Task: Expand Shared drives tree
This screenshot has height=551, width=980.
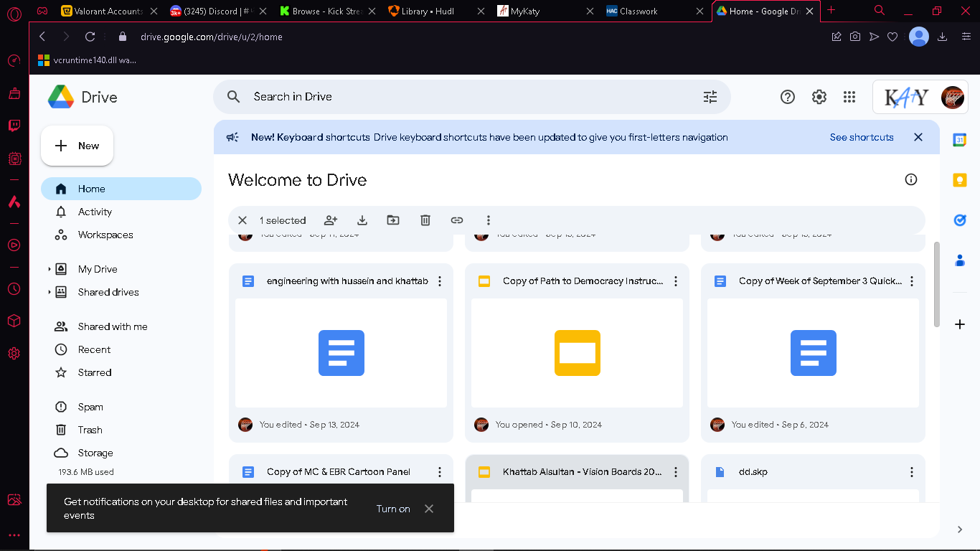Action: click(x=50, y=292)
